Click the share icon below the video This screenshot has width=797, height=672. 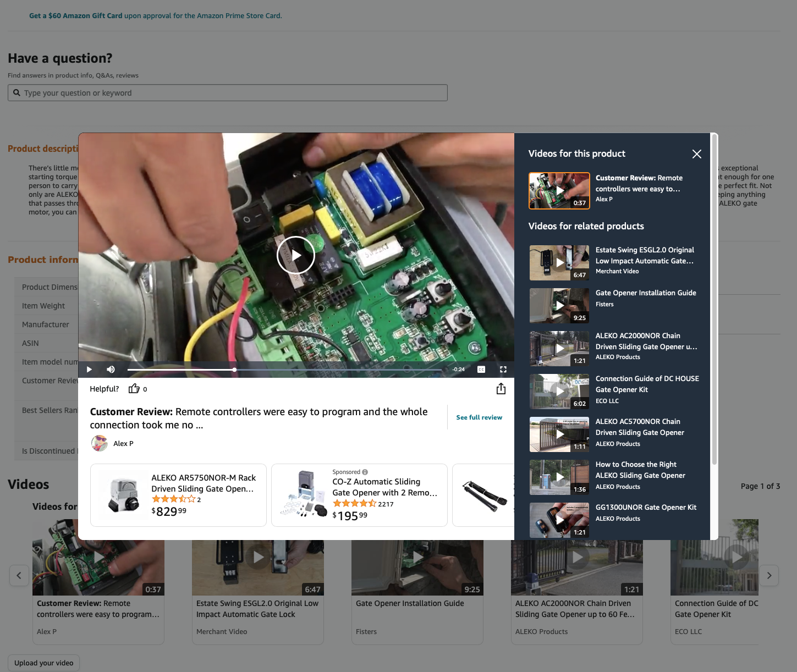tap(501, 389)
